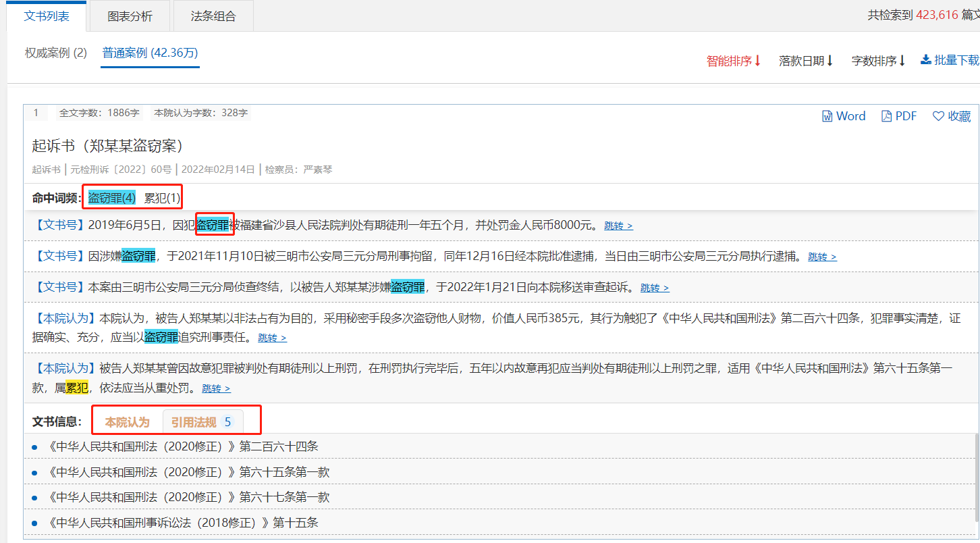Image resolution: width=980 pixels, height=543 pixels.
Task: Sort results by 字数排序
Action: (878, 61)
